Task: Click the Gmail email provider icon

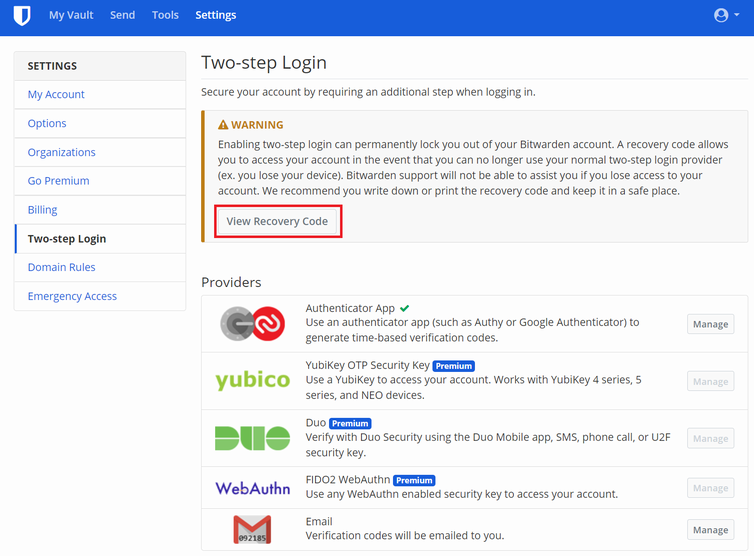Action: pos(252,530)
